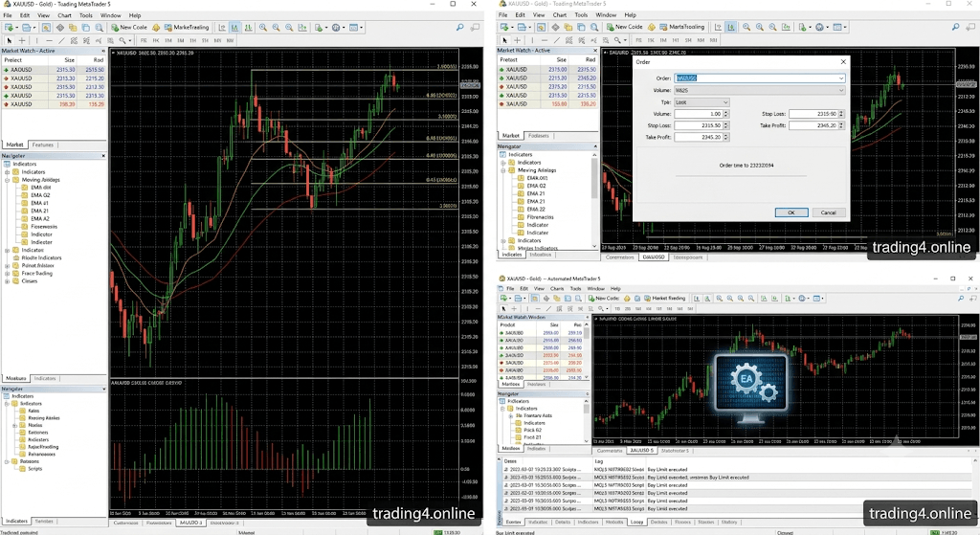Click the stepper on the Volume 1.00 field
The width and height of the screenshot is (980, 535).
tap(726, 114)
